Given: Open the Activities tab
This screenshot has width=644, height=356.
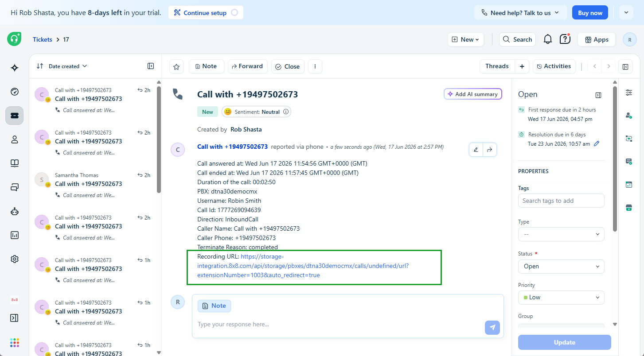Looking at the screenshot, I should 554,66.
